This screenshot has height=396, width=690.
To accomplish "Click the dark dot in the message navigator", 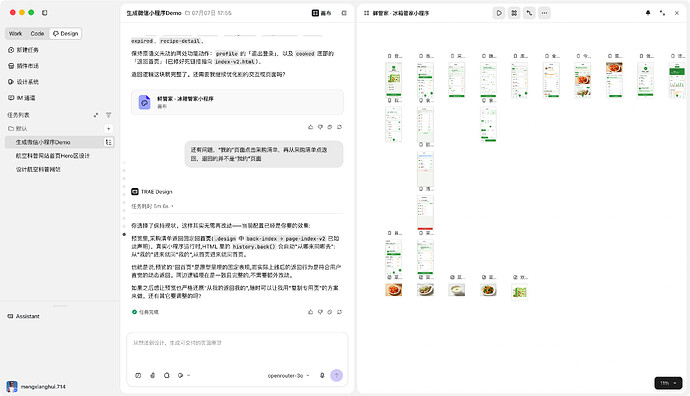I will pos(124,235).
